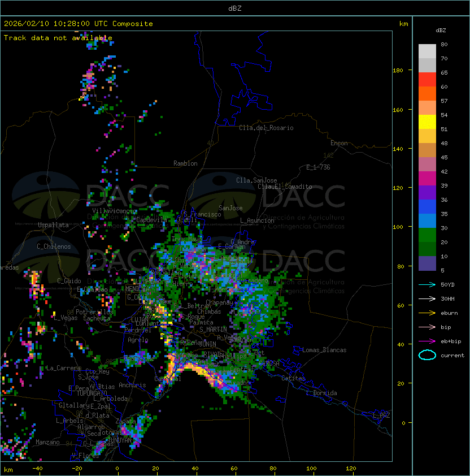Click the 'dBZ' heading above color scale
This screenshot has width=470, height=476.
pyautogui.click(x=441, y=31)
